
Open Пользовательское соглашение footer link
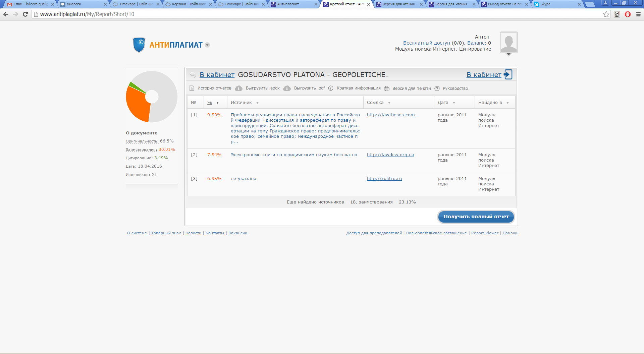click(x=436, y=233)
